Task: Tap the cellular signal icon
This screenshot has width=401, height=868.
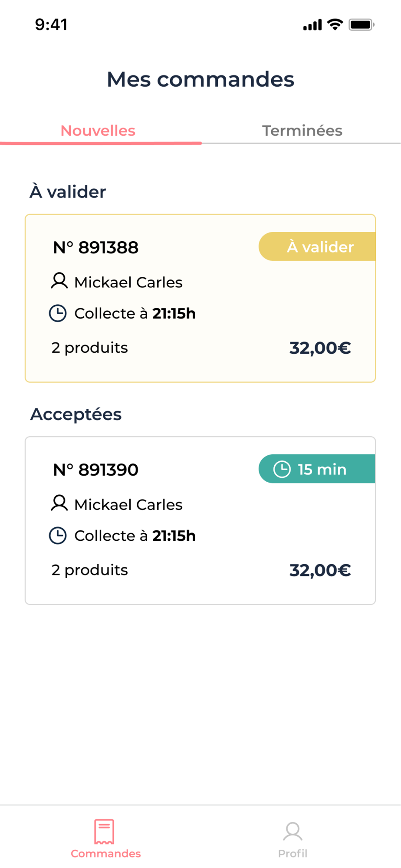Action: [x=312, y=25]
